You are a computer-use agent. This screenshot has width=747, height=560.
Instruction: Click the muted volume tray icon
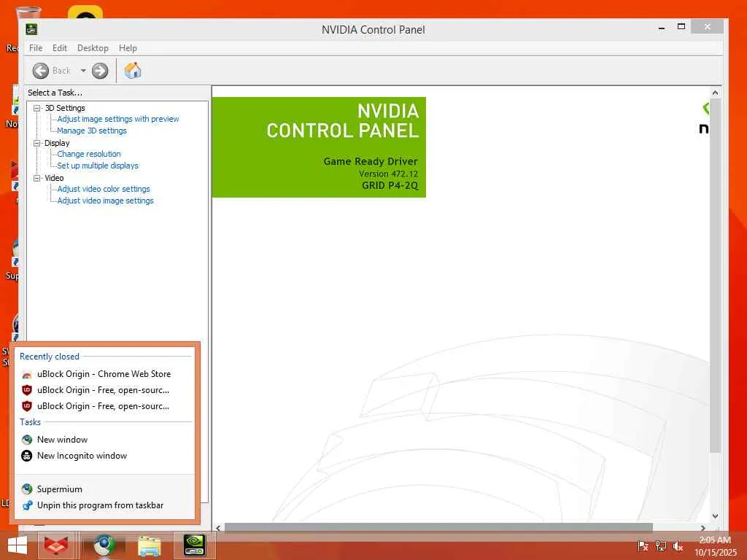678,546
